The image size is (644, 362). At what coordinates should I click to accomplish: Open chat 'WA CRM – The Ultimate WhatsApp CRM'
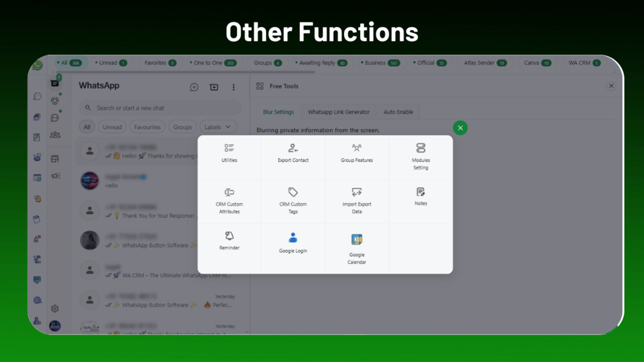162,271
